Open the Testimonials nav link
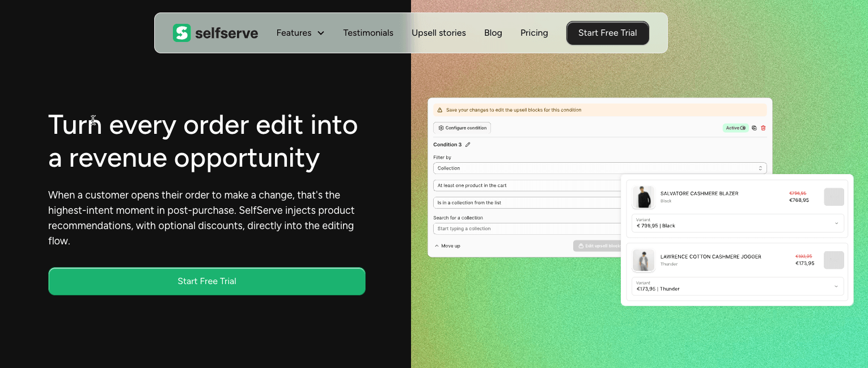This screenshot has height=368, width=868. click(x=368, y=33)
